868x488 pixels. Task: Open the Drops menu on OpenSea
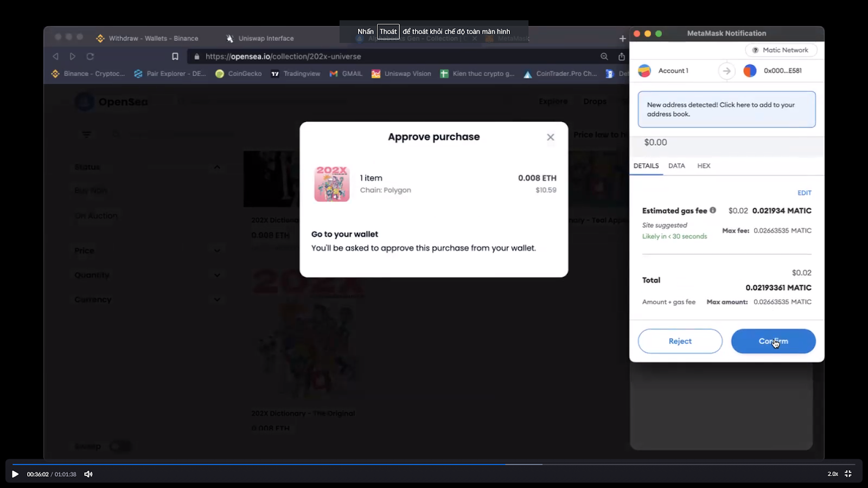pyautogui.click(x=595, y=101)
